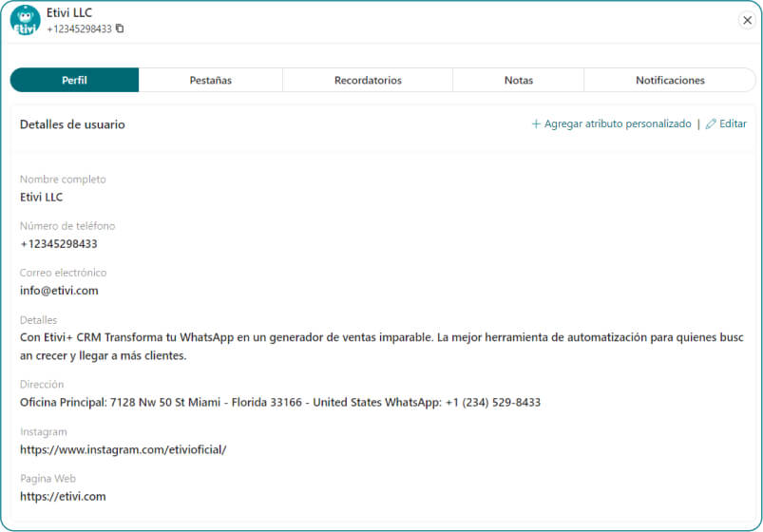The width and height of the screenshot is (763, 532).
Task: Go to the Recordatorios tab
Action: click(368, 81)
